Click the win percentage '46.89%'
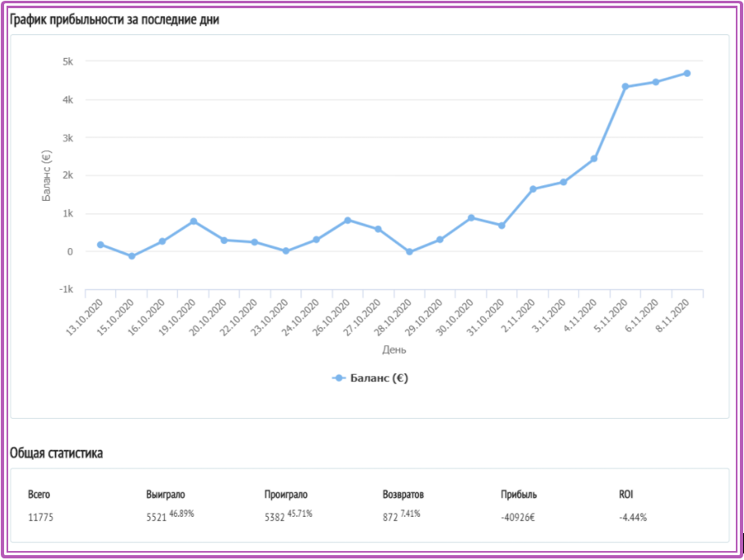Viewport: 744px width, 560px height. pos(182,513)
